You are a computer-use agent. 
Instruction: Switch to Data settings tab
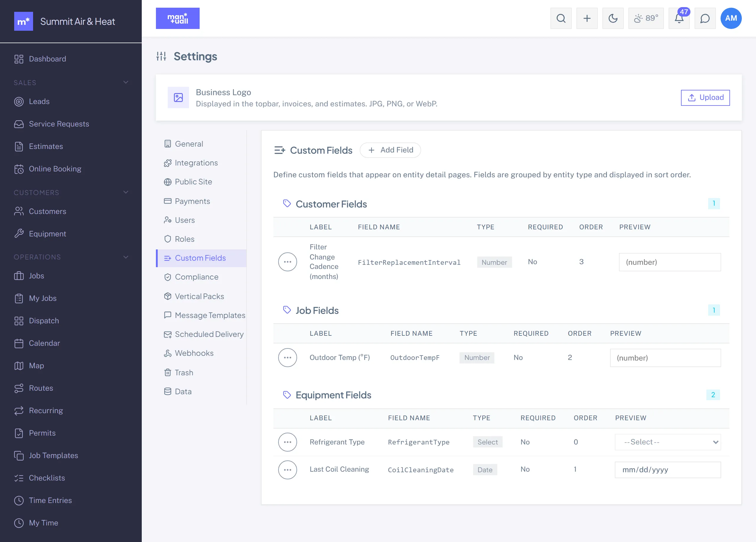coord(201,392)
